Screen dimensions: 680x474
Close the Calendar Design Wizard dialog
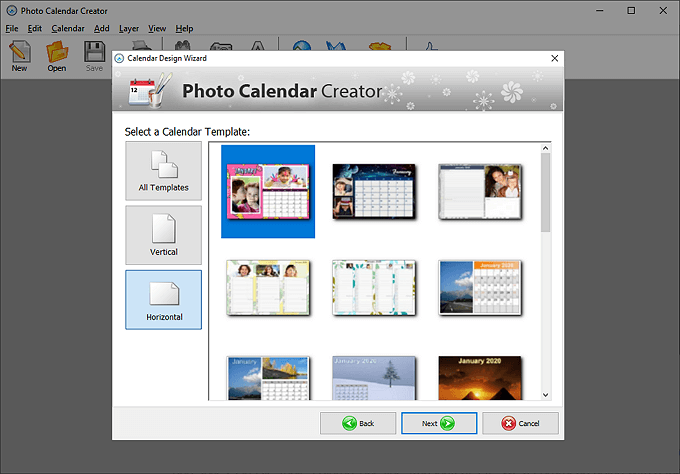554,58
